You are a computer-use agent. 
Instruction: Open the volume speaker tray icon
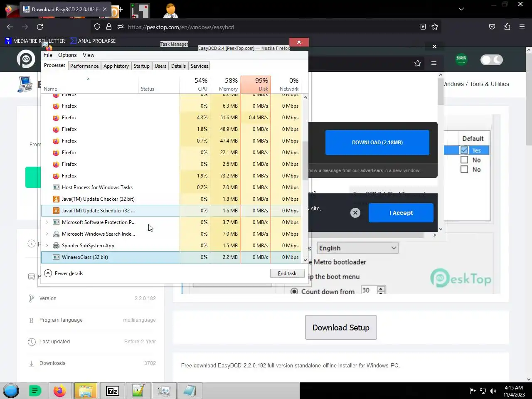(493, 391)
